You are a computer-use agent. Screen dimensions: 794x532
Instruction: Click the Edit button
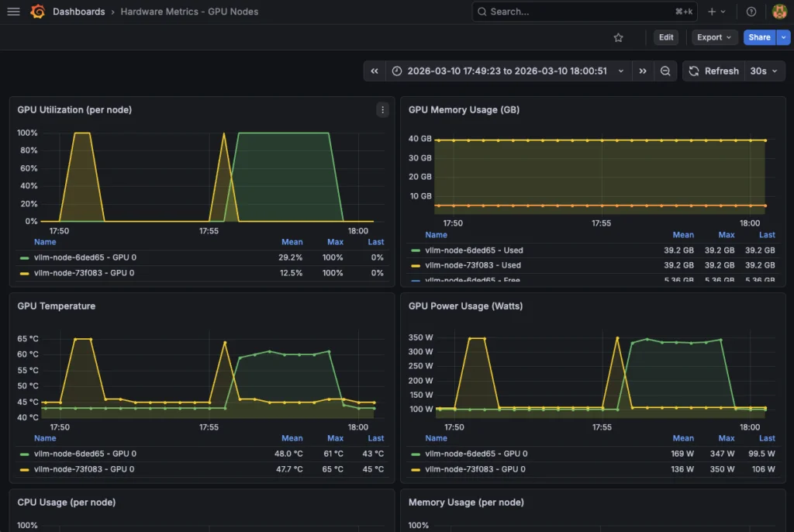point(665,37)
